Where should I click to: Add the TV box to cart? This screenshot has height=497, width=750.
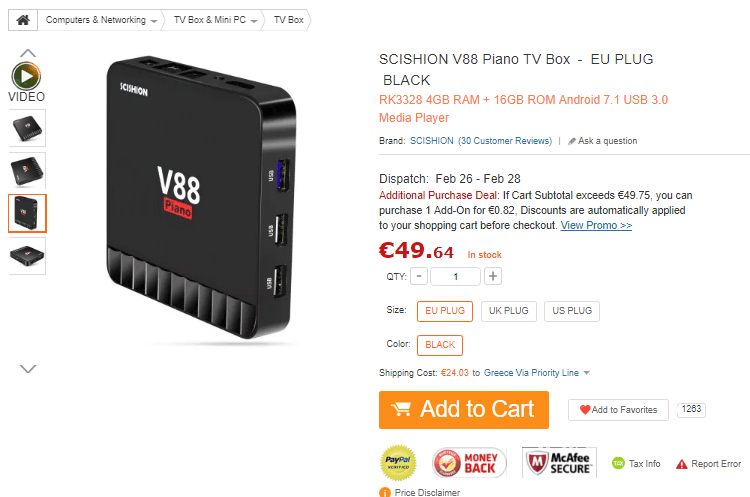[463, 409]
